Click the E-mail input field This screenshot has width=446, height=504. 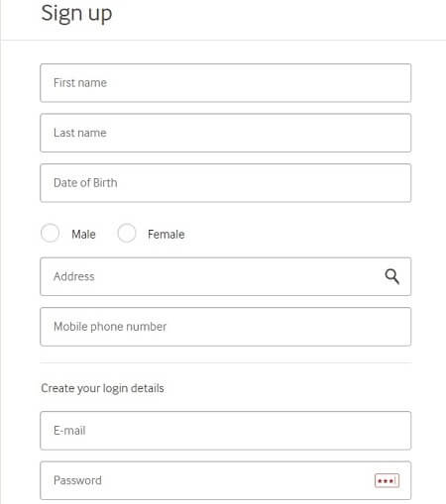click(x=226, y=431)
